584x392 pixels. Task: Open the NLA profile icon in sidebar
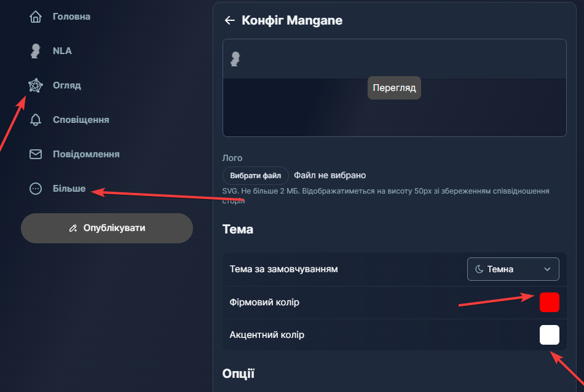coord(34,51)
